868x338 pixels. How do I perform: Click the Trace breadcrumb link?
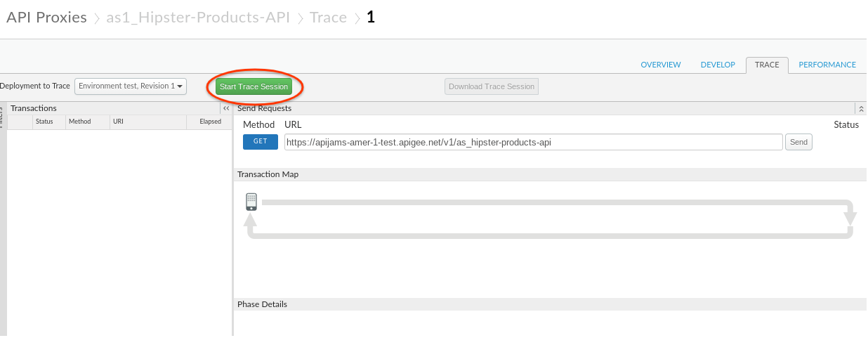(328, 18)
